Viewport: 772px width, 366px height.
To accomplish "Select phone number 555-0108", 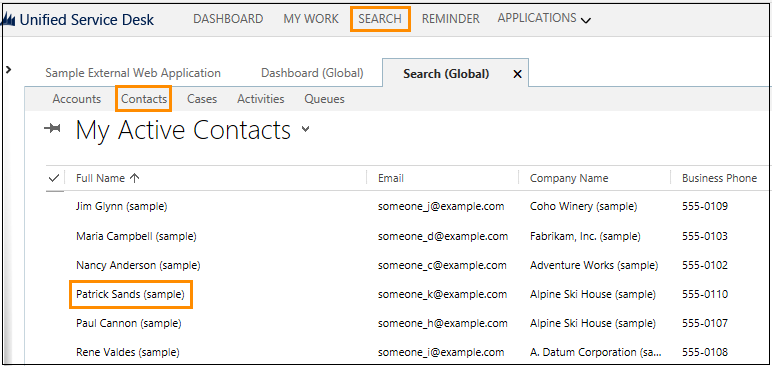I will pos(705,352).
